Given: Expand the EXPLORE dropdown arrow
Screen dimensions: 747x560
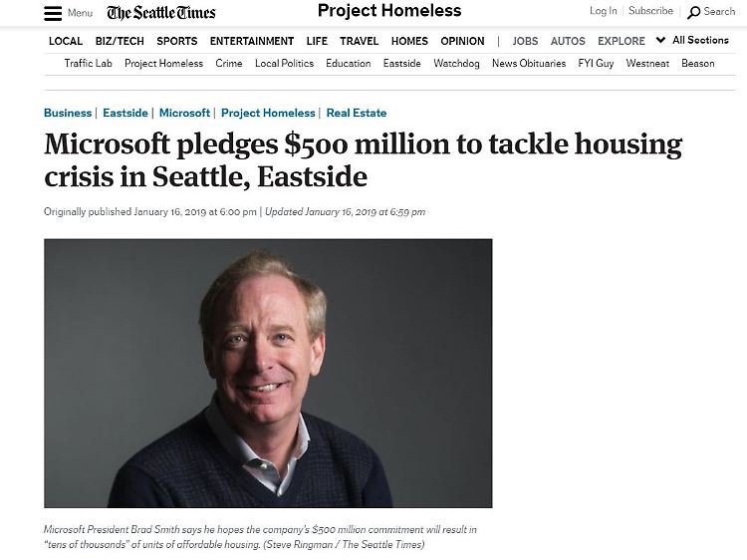Looking at the screenshot, I should 655,41.
